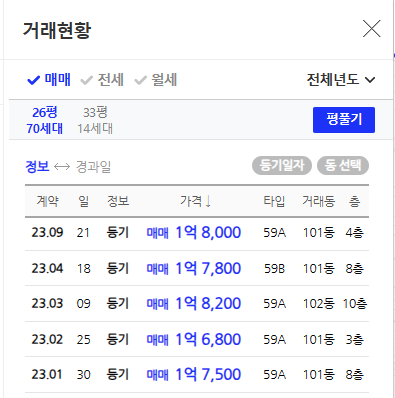The width and height of the screenshot is (395, 398).
Task: Toggle the 월세 checkmark filter
Action: (x=155, y=80)
